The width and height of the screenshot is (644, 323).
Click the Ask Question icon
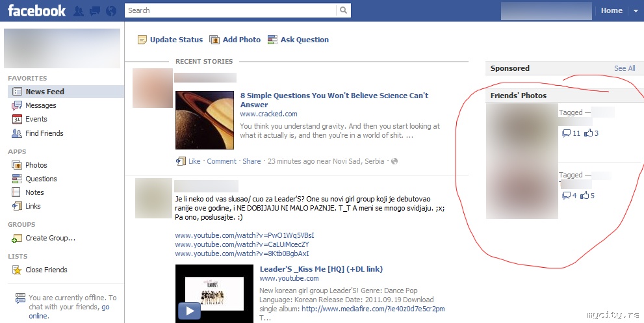(x=272, y=40)
